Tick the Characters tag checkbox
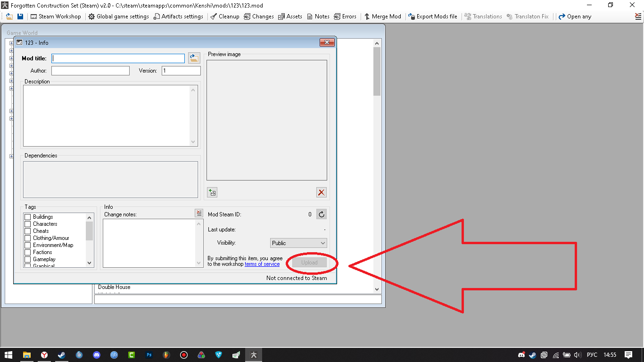 point(28,224)
